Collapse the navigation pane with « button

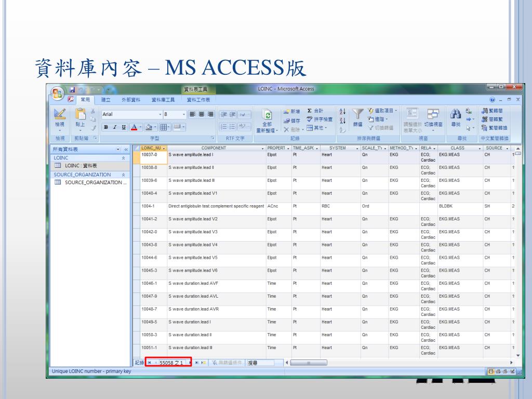coord(126,149)
